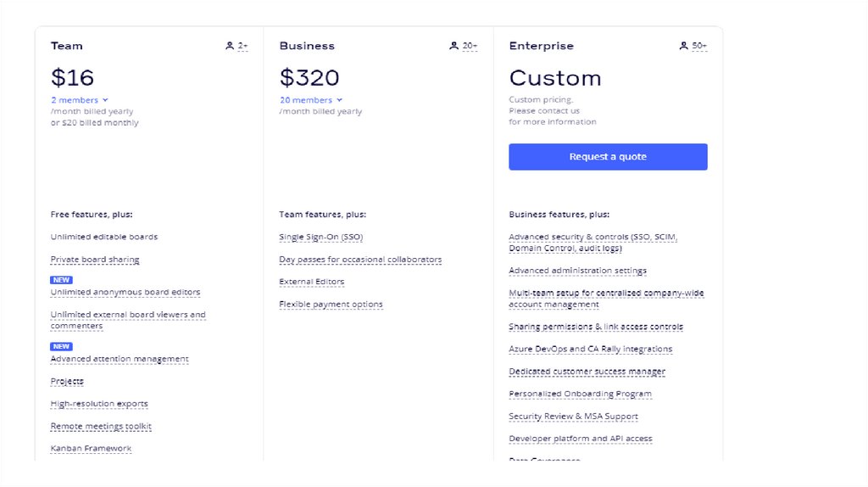Open 'Advanced administration settings' feature link

click(x=577, y=271)
